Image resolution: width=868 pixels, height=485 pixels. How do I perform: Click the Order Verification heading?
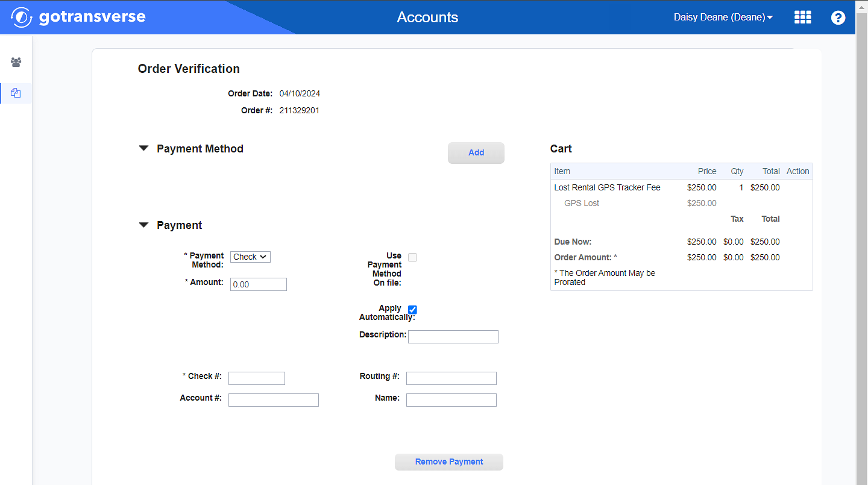189,69
